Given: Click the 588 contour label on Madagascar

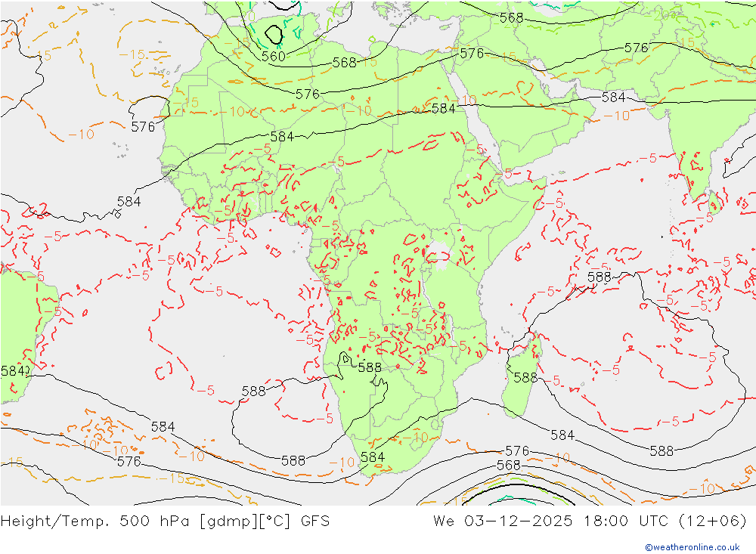Looking at the screenshot, I should (x=525, y=378).
